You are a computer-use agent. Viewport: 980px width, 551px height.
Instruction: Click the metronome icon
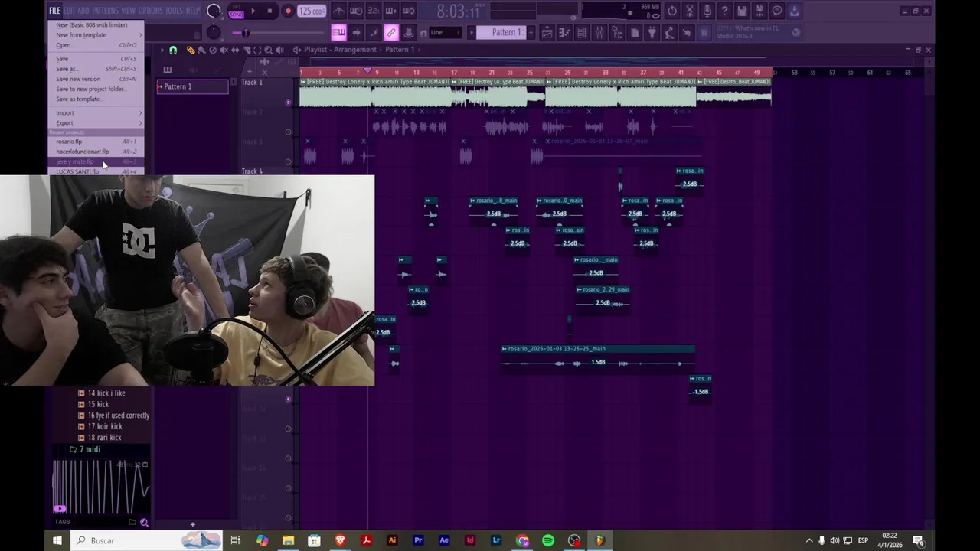click(x=339, y=11)
